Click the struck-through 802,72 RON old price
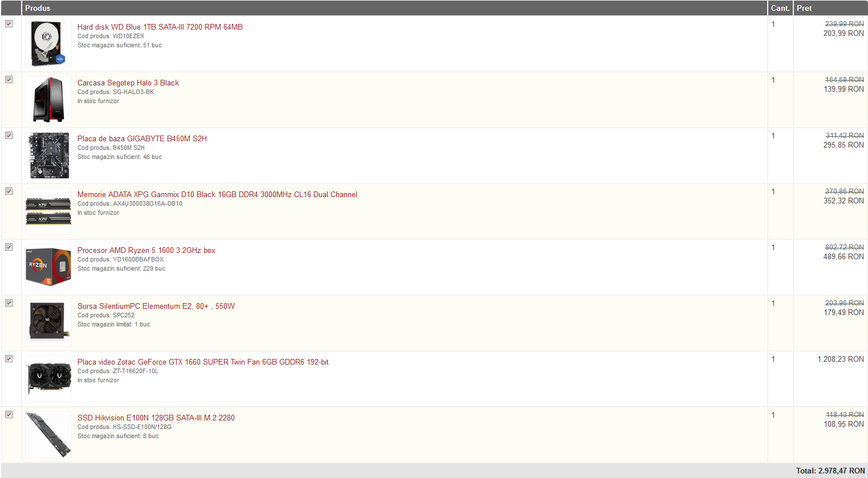 coord(845,247)
